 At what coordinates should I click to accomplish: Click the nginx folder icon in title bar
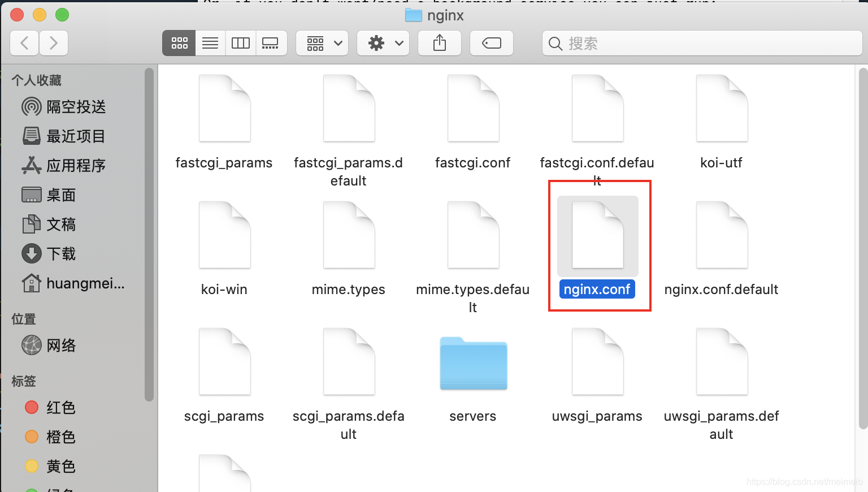[414, 15]
